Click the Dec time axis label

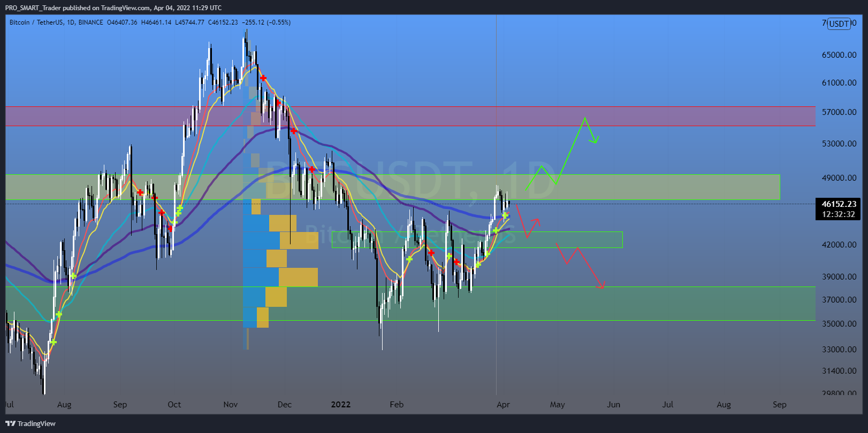285,405
